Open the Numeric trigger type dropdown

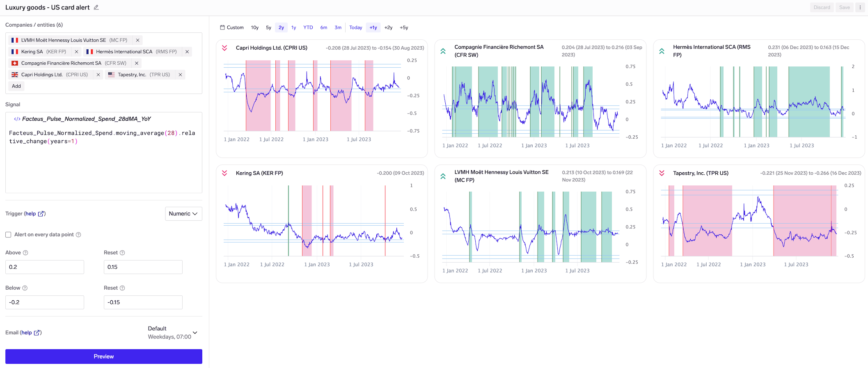click(183, 214)
